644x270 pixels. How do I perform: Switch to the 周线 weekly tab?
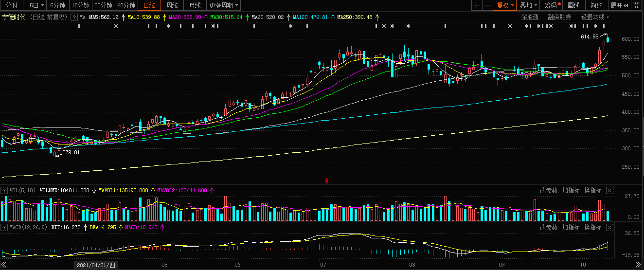(x=172, y=5)
